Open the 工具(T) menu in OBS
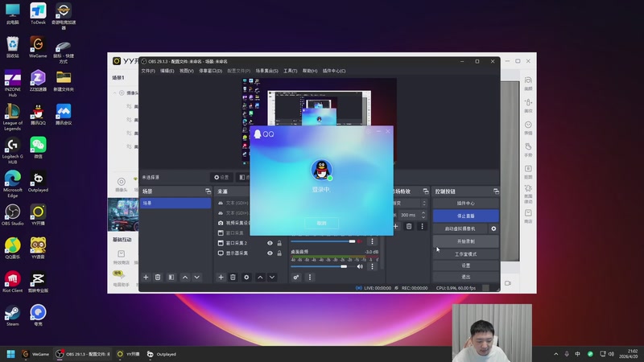The width and height of the screenshot is (644, 362). pyautogui.click(x=291, y=71)
